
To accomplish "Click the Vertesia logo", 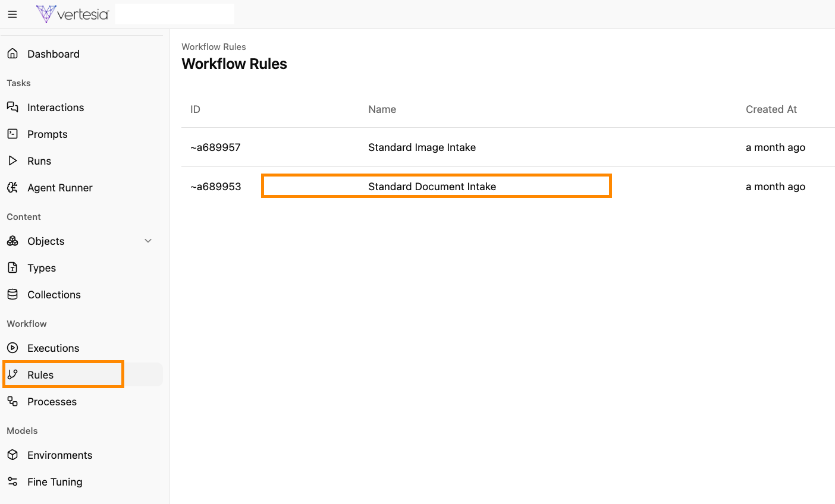I will click(72, 14).
